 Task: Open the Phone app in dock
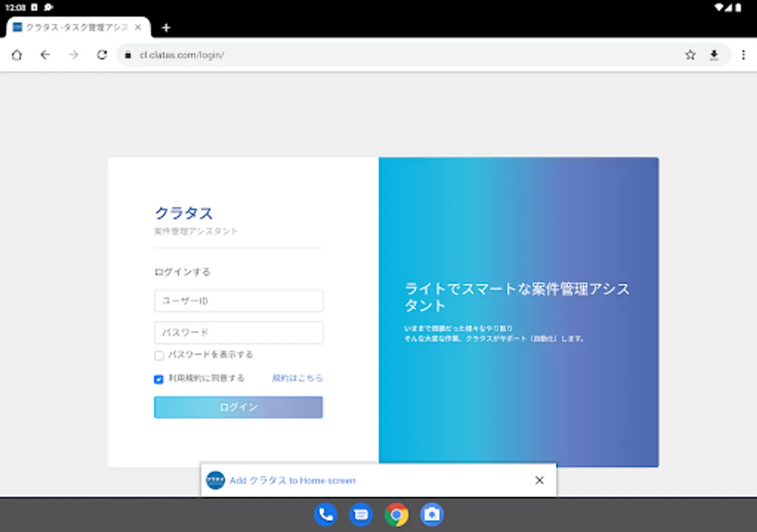pyautogui.click(x=325, y=515)
